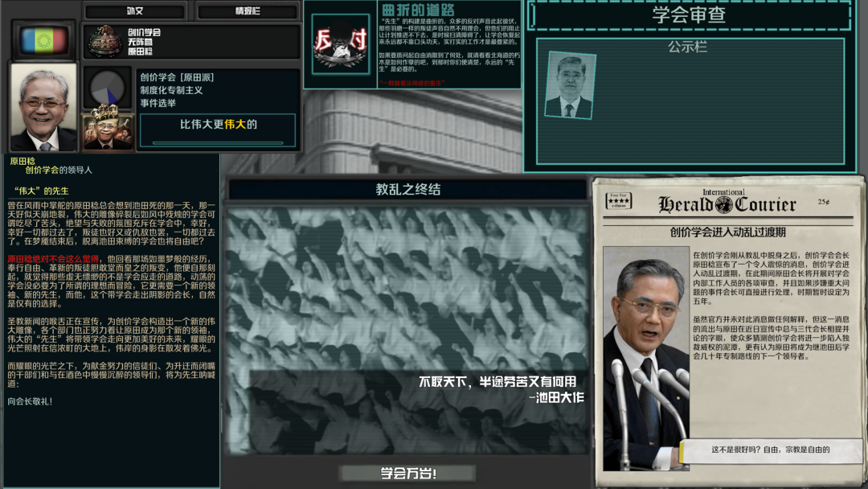Click the crowd photo in the event window
This screenshot has width=868, height=489.
click(x=407, y=331)
